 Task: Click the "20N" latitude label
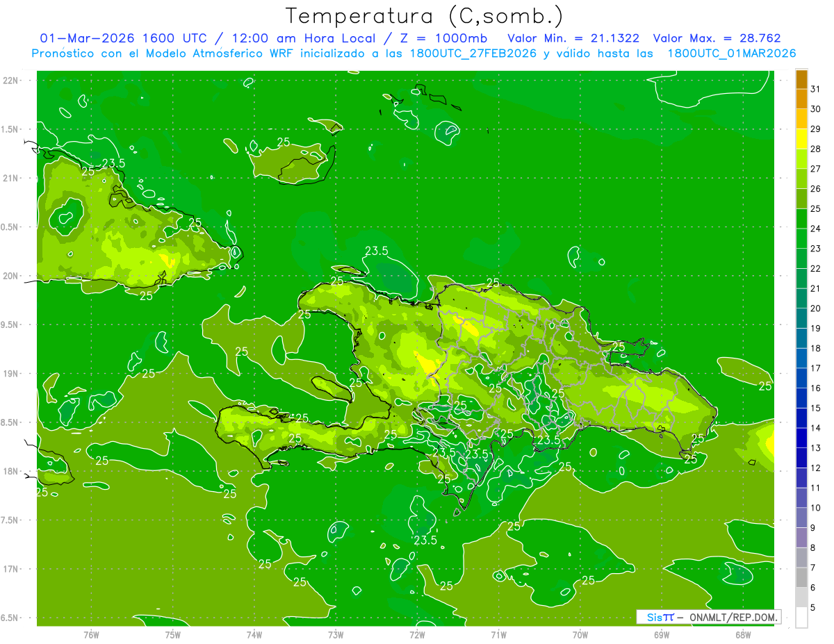pyautogui.click(x=11, y=276)
